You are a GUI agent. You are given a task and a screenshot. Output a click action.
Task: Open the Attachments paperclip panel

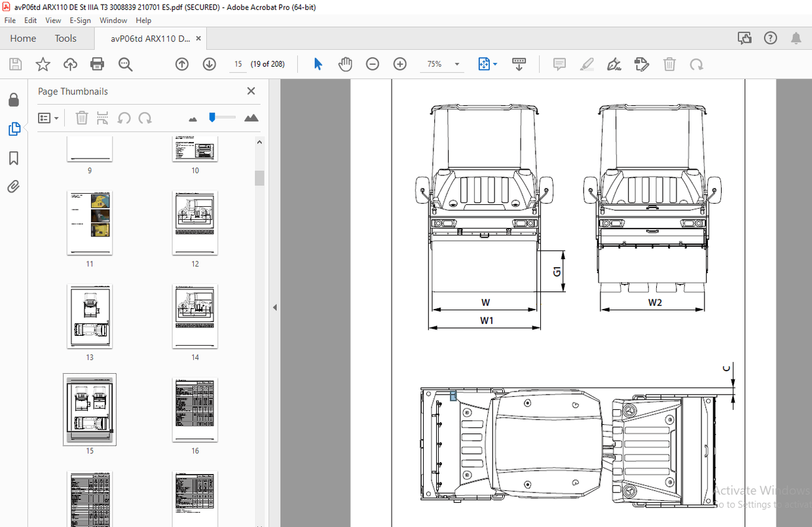(x=14, y=187)
